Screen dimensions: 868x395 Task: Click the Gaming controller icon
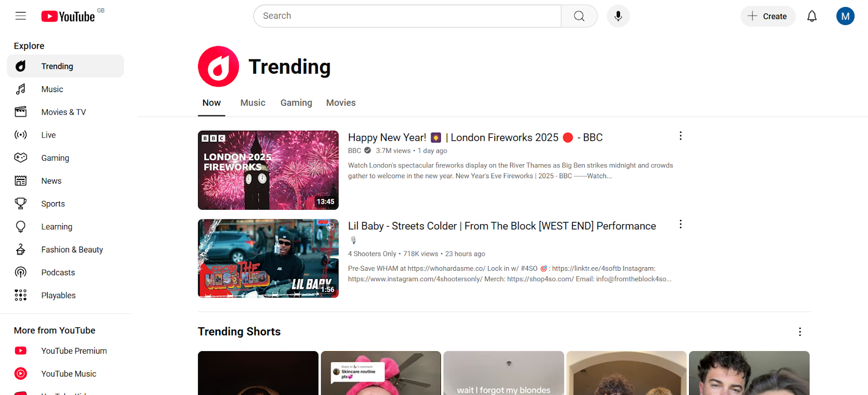point(21,158)
